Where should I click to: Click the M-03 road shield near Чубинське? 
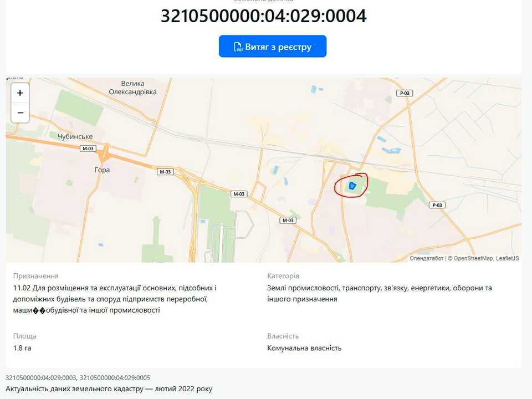[x=88, y=149]
